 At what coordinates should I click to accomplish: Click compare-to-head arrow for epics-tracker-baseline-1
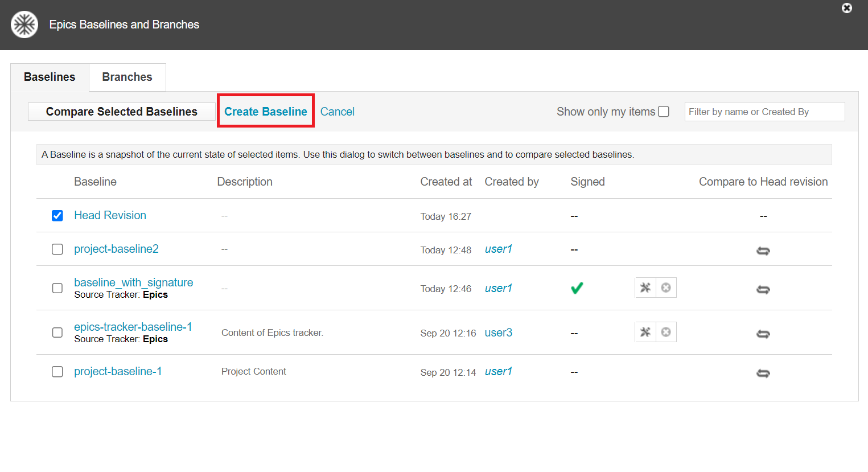[x=763, y=334]
